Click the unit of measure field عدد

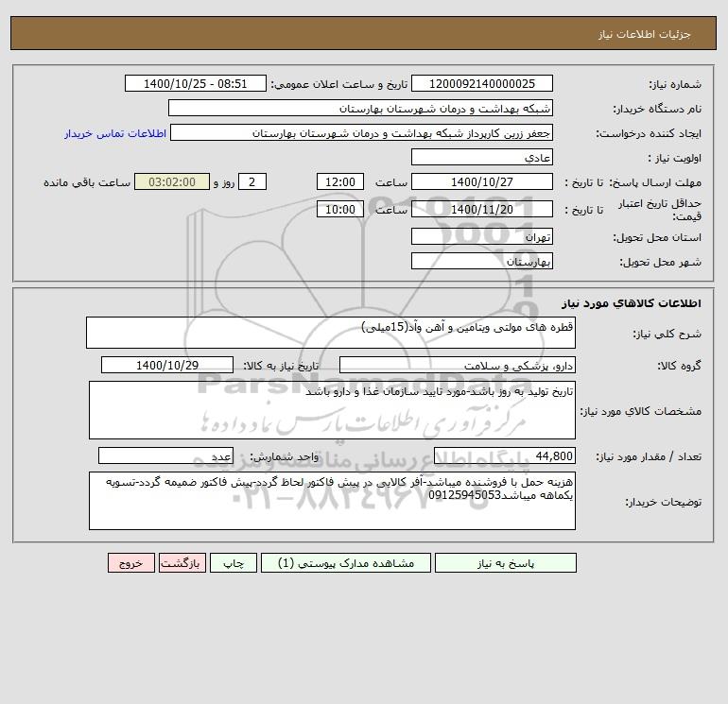(165, 455)
